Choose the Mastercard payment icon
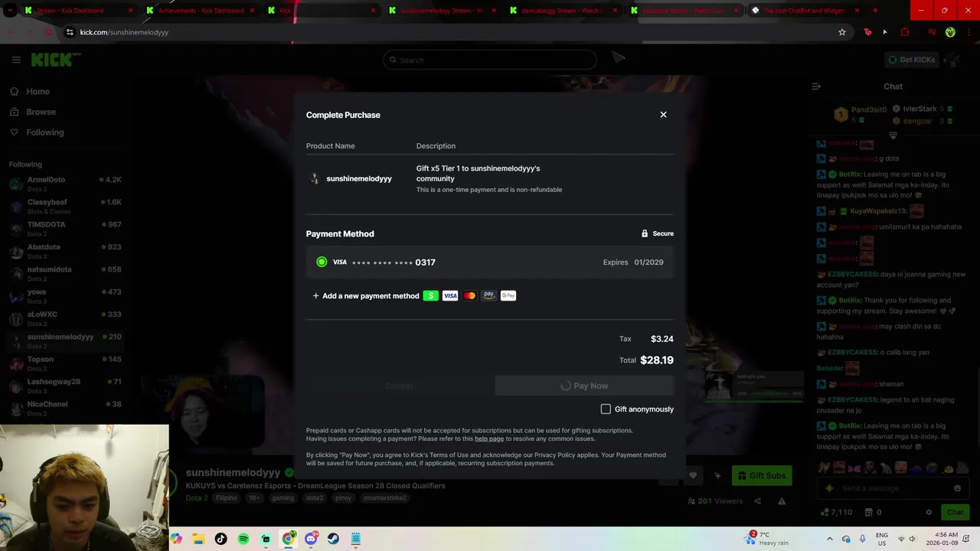This screenshot has width=980, height=551. [x=469, y=295]
